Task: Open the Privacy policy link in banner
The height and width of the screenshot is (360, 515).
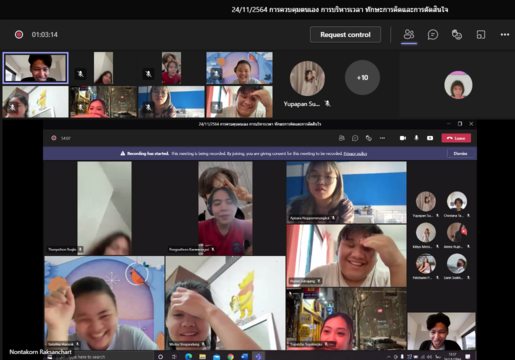Action: click(x=355, y=154)
